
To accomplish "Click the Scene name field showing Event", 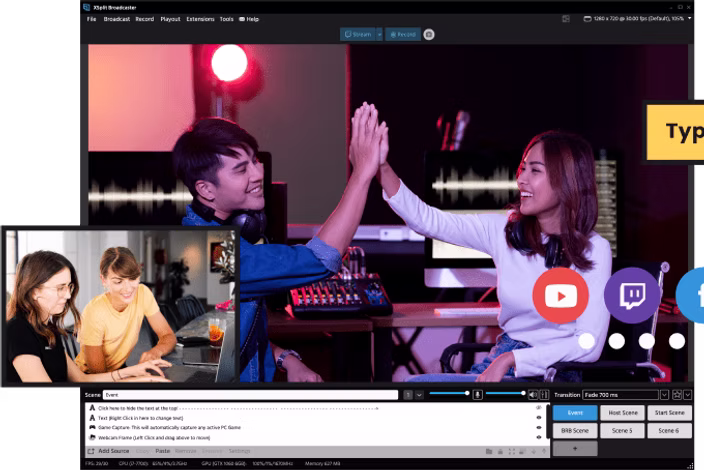I will pos(251,395).
